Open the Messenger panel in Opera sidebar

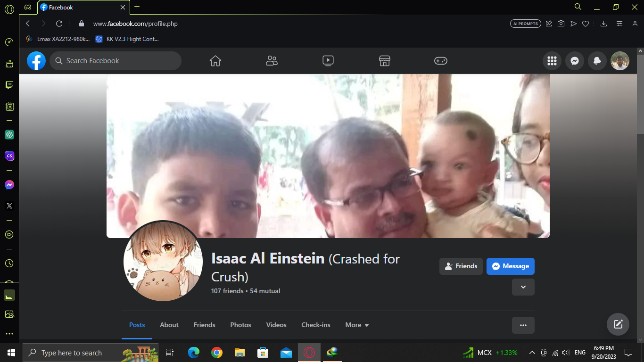pos(9,185)
